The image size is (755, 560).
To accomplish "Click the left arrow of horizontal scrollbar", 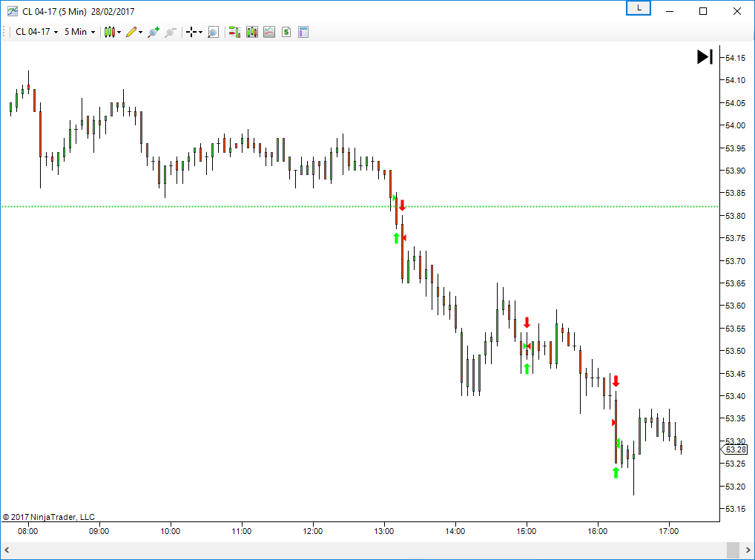I will (7, 550).
